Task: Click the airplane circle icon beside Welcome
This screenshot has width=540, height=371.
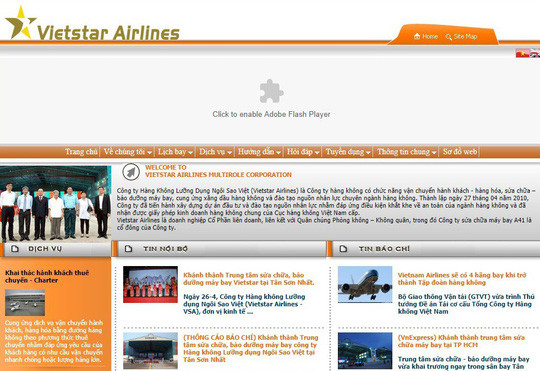Action: pyautogui.click(x=131, y=172)
